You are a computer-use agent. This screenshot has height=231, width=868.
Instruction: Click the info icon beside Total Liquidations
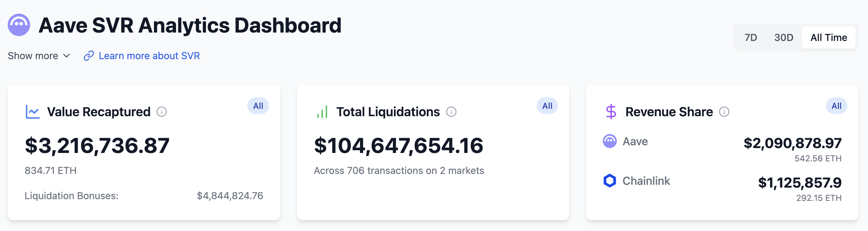tap(451, 112)
